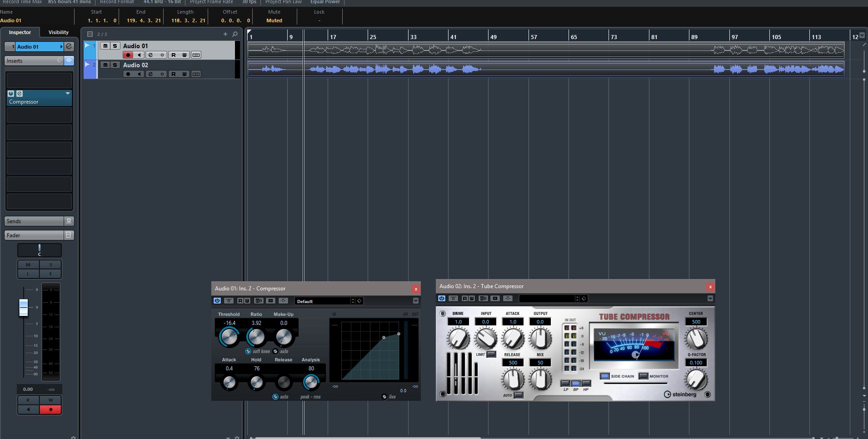
Task: Expand the Inserts section header
Action: (34, 61)
